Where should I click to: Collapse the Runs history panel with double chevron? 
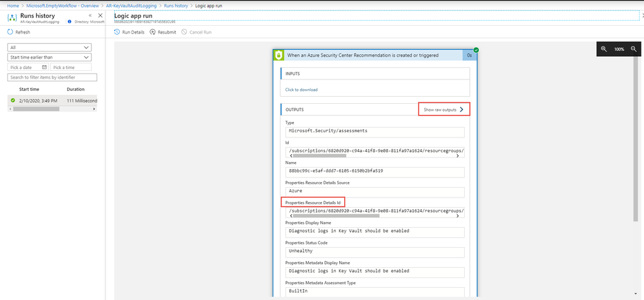90,15
